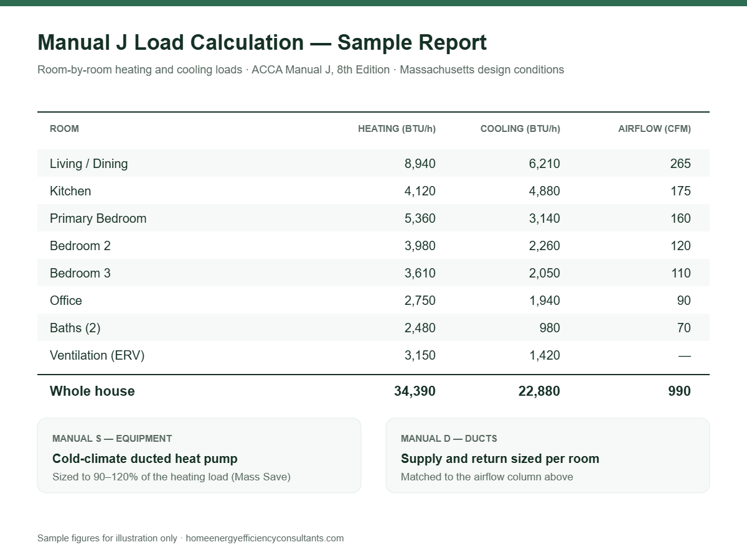Click Baths airflow value 70

point(684,328)
